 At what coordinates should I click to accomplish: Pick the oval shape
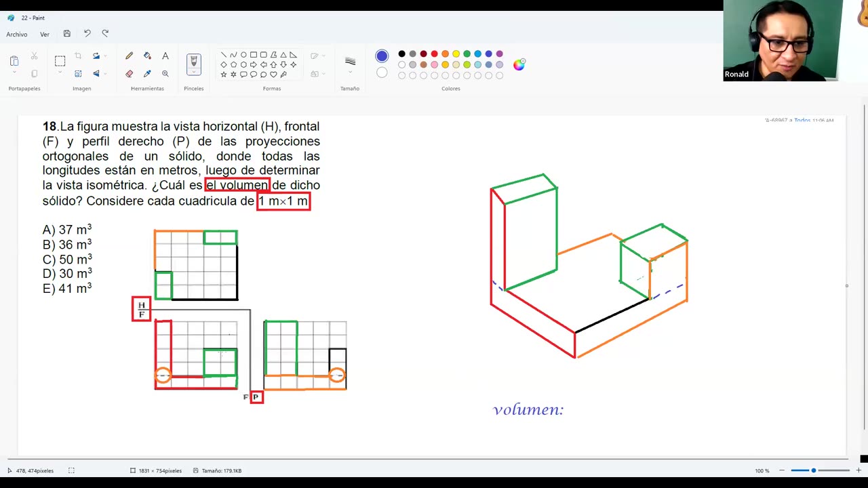click(243, 55)
